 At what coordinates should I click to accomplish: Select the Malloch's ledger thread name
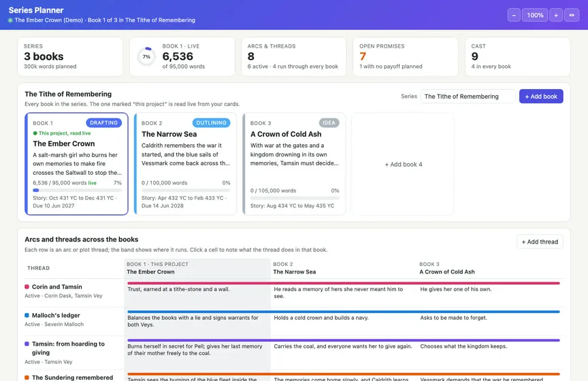click(x=56, y=316)
